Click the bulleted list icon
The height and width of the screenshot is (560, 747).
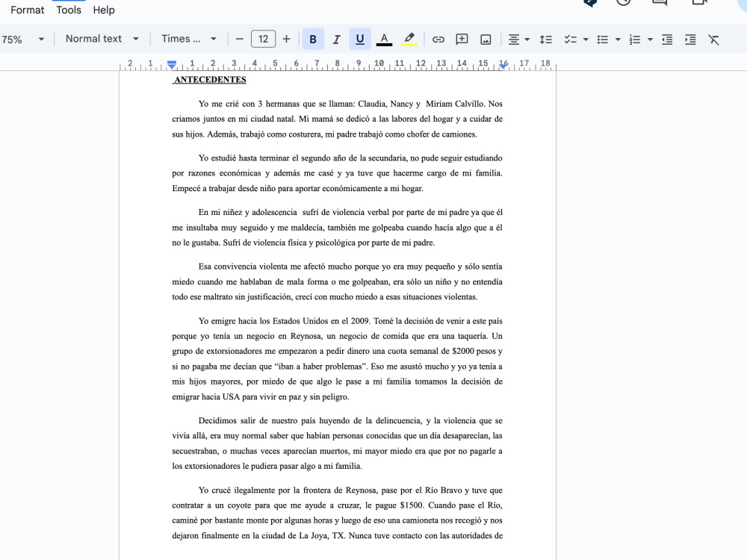tap(603, 39)
